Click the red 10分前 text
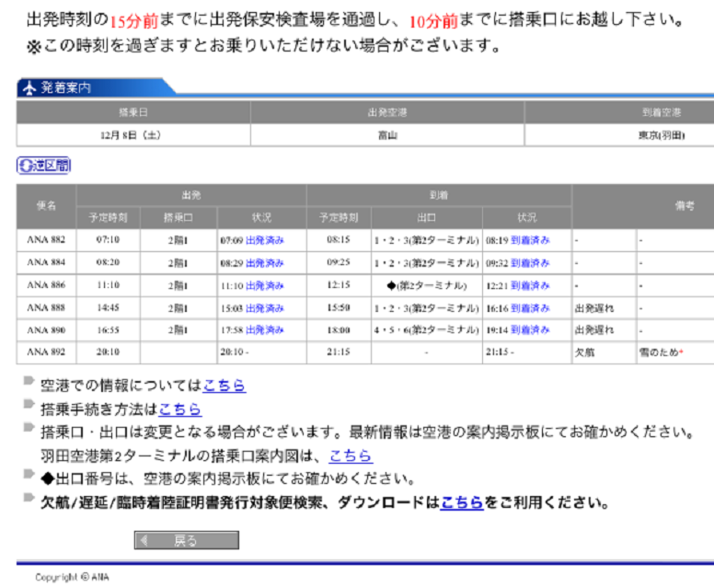The width and height of the screenshot is (714, 588). coord(433,21)
